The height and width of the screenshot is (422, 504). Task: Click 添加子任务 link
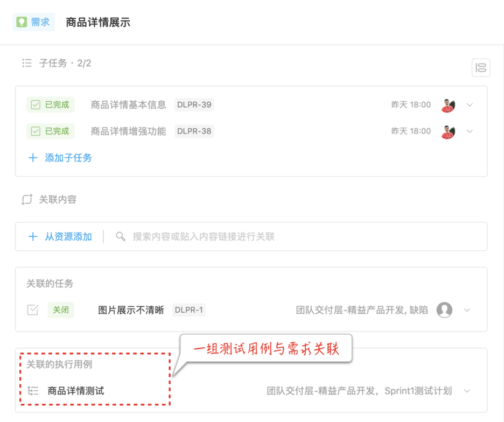click(x=68, y=158)
